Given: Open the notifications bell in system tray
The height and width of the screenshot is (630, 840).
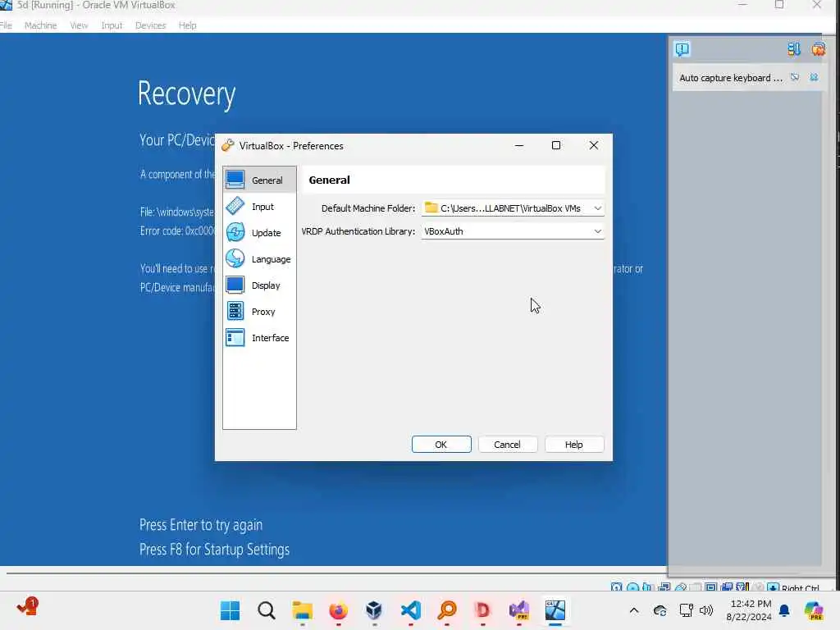Looking at the screenshot, I should [x=784, y=610].
